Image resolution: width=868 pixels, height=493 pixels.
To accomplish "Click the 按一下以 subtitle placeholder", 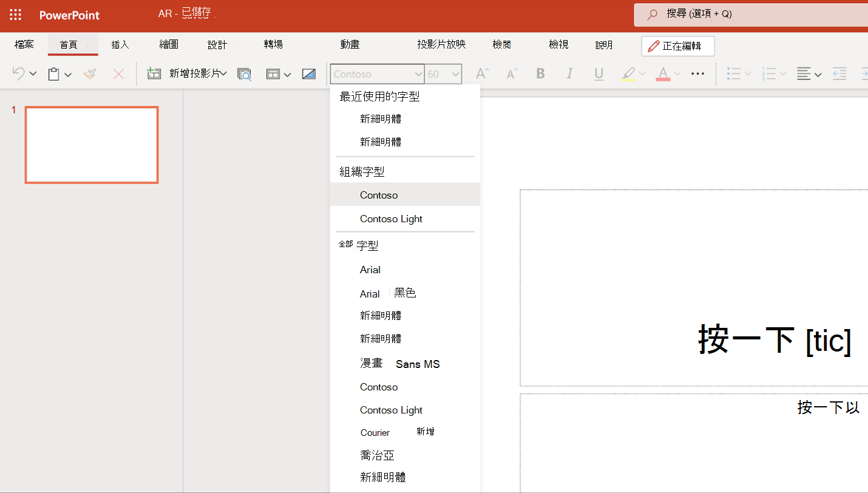I will [x=694, y=443].
